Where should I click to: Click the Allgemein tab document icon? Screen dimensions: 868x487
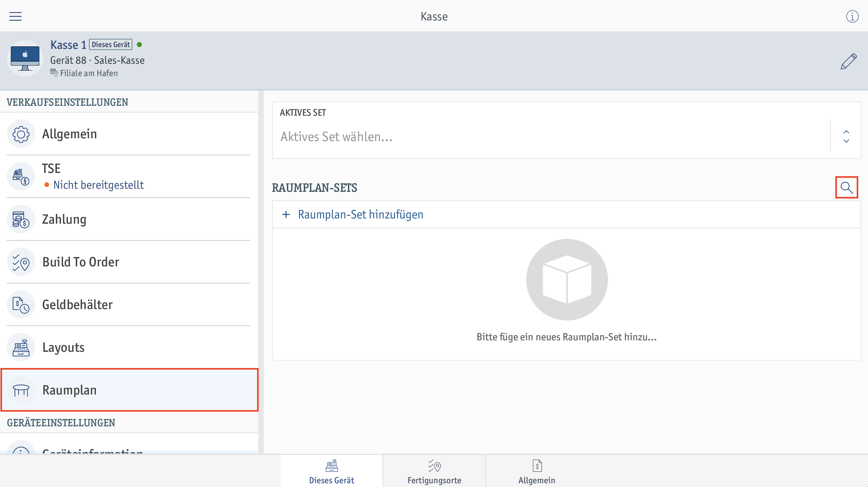click(x=537, y=466)
